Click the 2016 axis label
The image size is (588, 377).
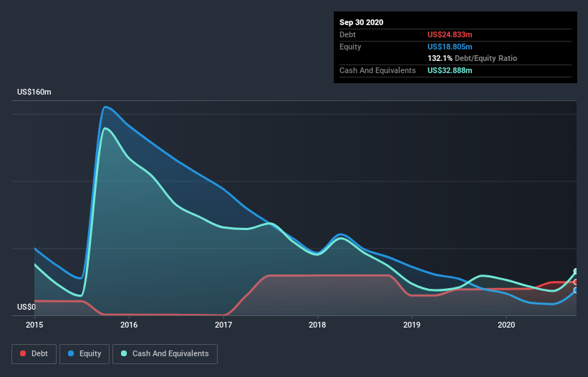point(129,325)
